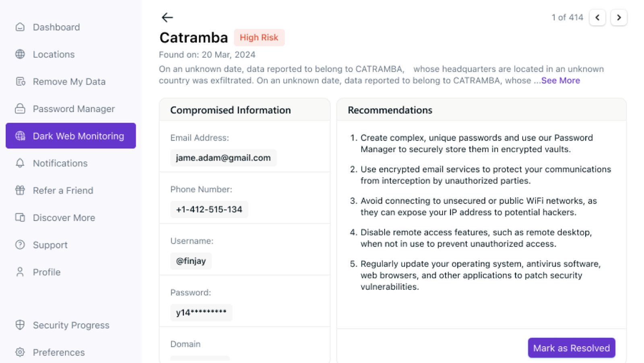The image size is (644, 363).
Task: Click the Remove My Data icon
Action: [20, 81]
